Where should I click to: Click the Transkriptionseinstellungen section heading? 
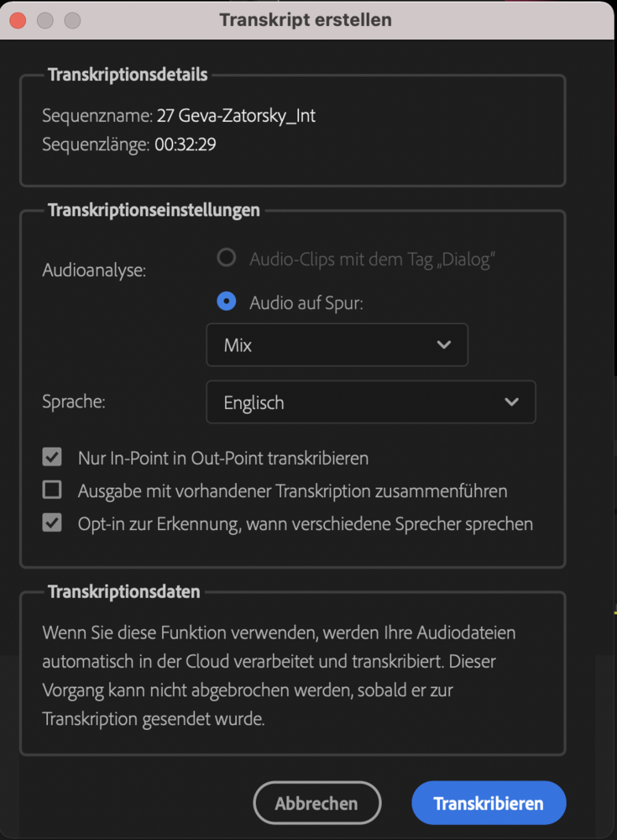(x=154, y=210)
